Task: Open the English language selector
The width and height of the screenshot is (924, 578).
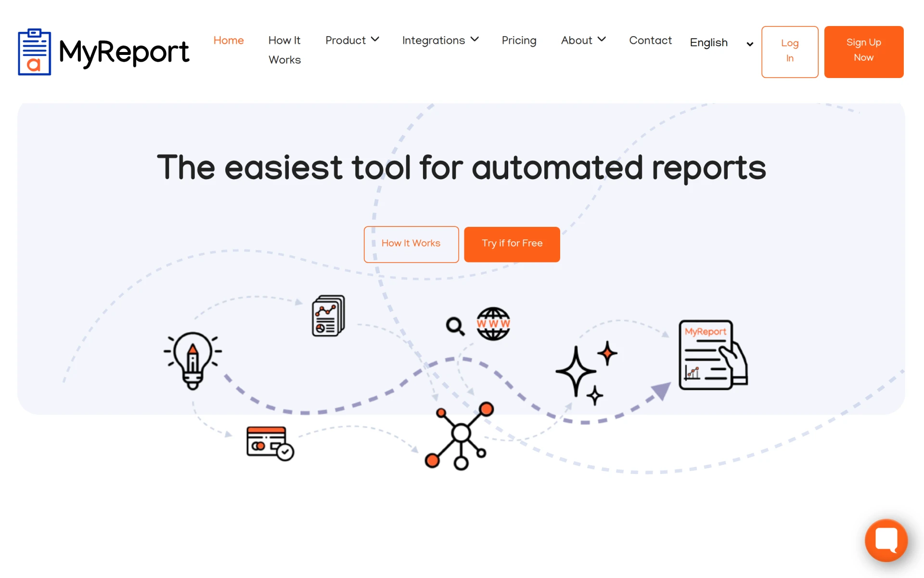Action: 721,43
